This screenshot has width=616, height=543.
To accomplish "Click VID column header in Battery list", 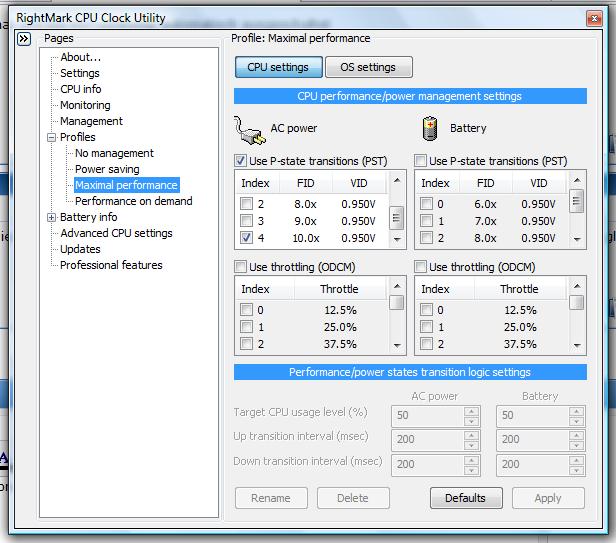I will tap(539, 183).
